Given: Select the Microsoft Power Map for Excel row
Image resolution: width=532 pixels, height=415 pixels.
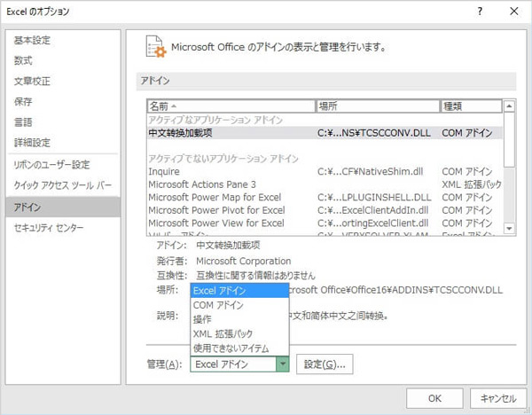Looking at the screenshot, I should [216, 197].
